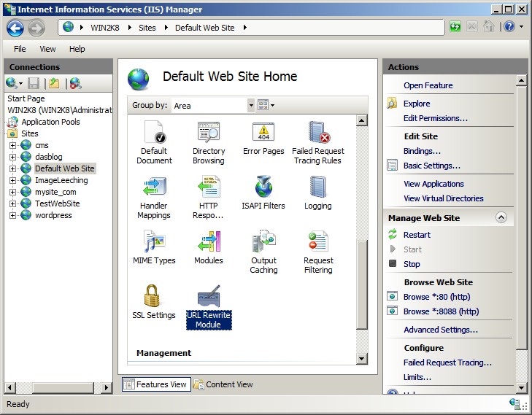Browse the site on port 8088

(x=441, y=311)
